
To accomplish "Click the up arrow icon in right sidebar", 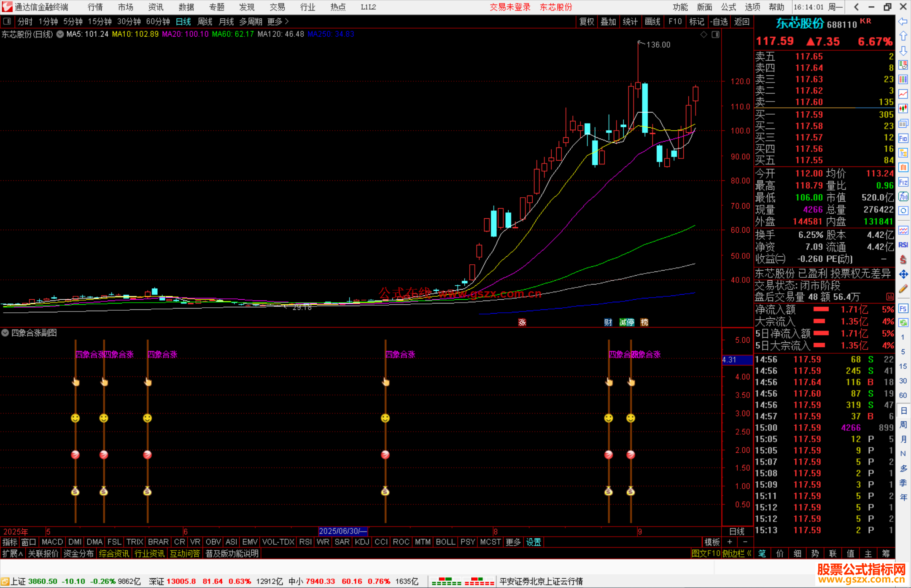I will [x=903, y=36].
